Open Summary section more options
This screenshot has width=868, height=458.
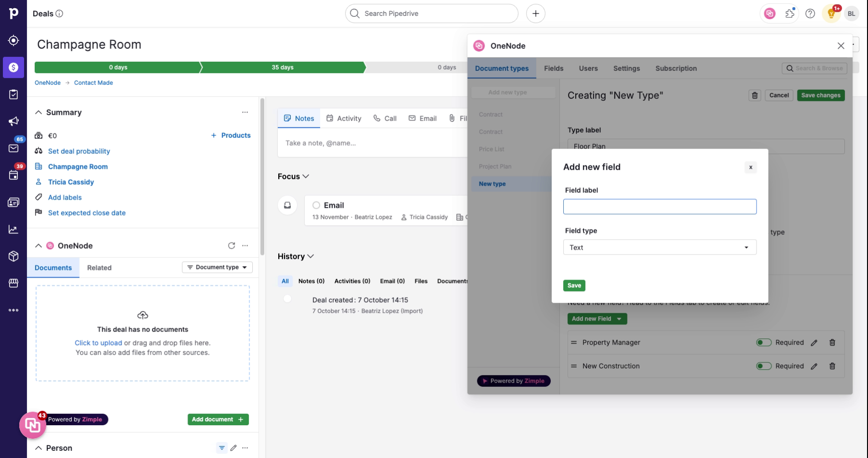click(245, 112)
